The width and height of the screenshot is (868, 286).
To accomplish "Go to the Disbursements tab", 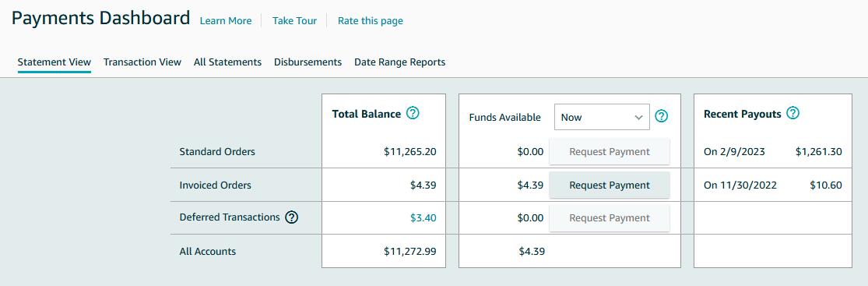I will tap(307, 62).
